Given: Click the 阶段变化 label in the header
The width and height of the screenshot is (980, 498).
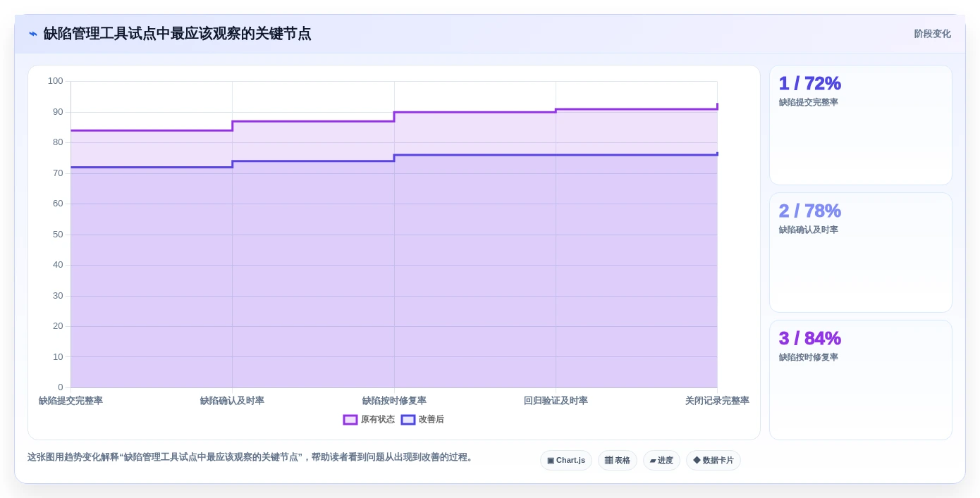Looking at the screenshot, I should pos(932,34).
